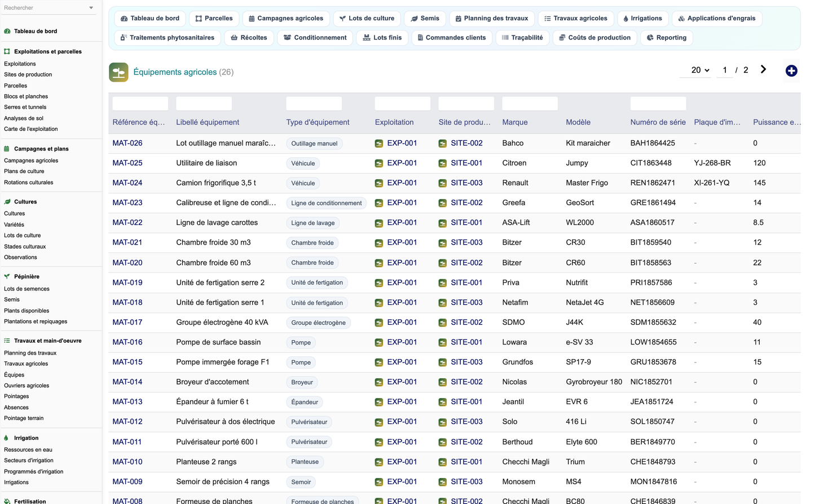Click the Équipements agricoles green header icon
This screenshot has width=815, height=504.
point(118,72)
